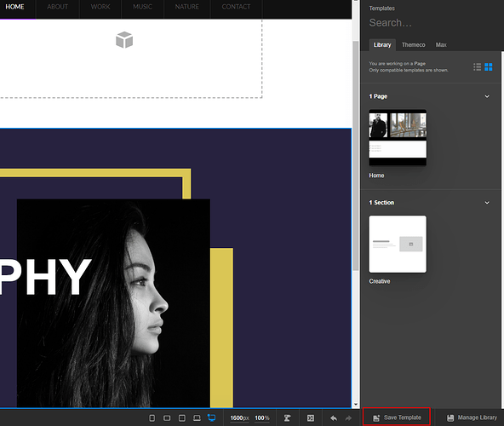Screen dimensions: 504x426
Task: Click the Save Template button
Action: pos(397,417)
